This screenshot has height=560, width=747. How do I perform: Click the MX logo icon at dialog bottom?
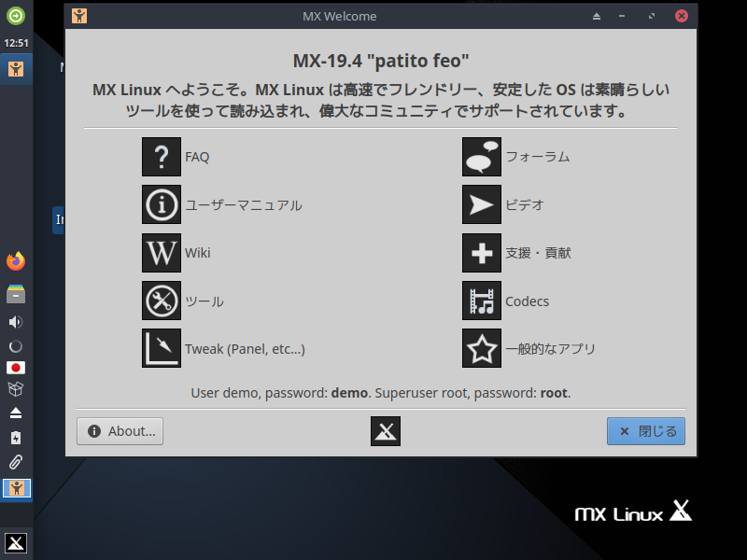(386, 431)
